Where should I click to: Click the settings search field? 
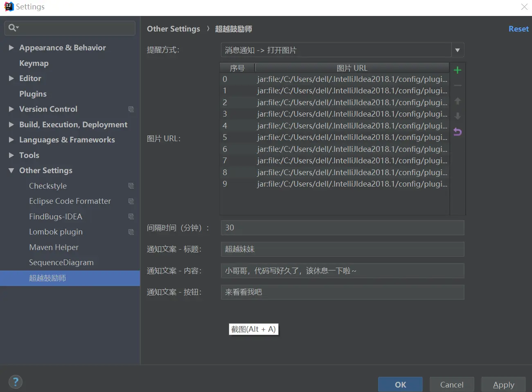pyautogui.click(x=70, y=28)
